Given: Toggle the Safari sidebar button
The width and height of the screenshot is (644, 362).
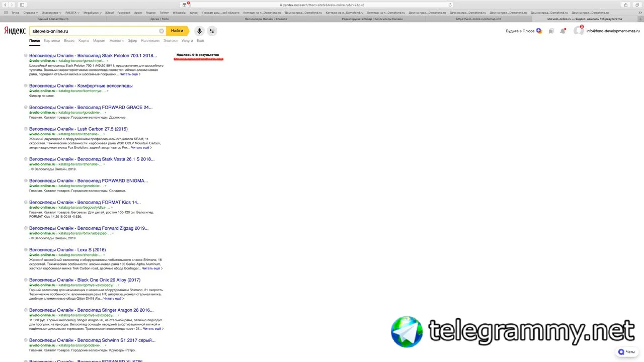Looking at the screenshot, I should (22, 5).
